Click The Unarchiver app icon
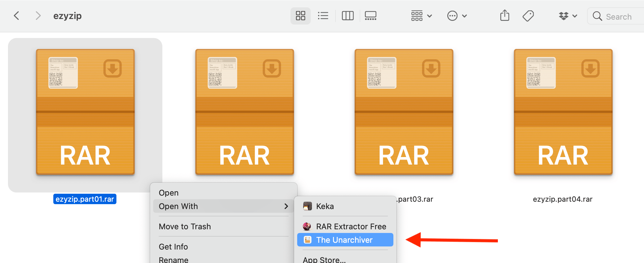 point(308,240)
